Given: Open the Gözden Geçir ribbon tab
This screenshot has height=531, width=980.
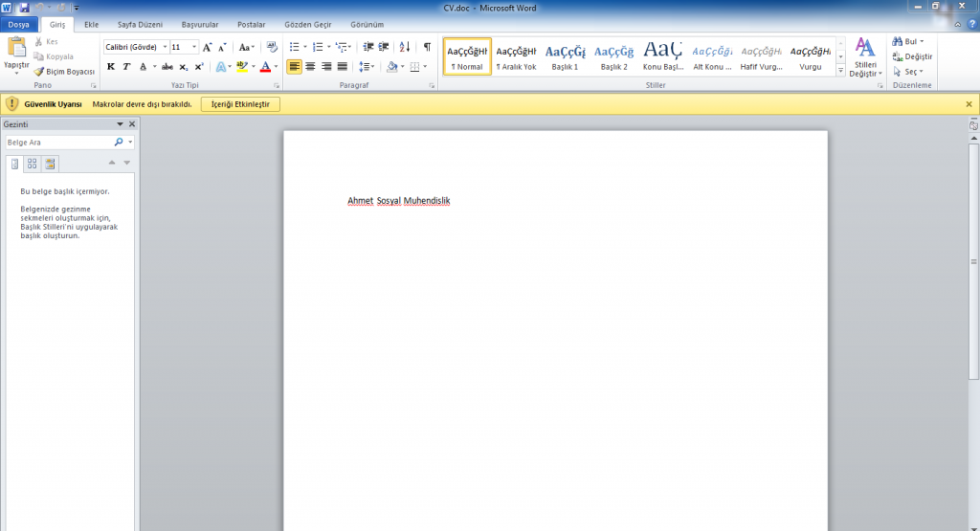Looking at the screenshot, I should click(x=307, y=24).
